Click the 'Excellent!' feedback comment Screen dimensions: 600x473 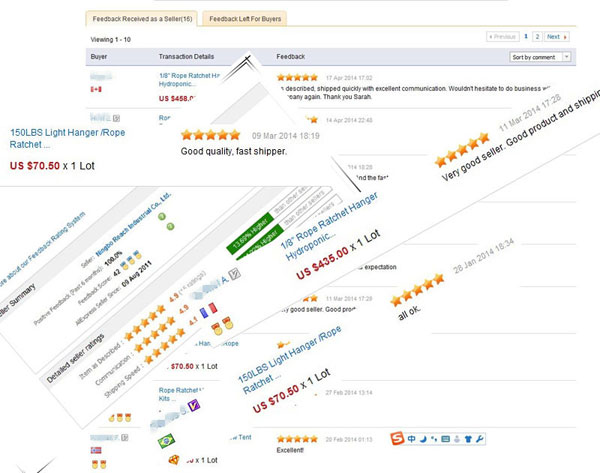[x=290, y=450]
